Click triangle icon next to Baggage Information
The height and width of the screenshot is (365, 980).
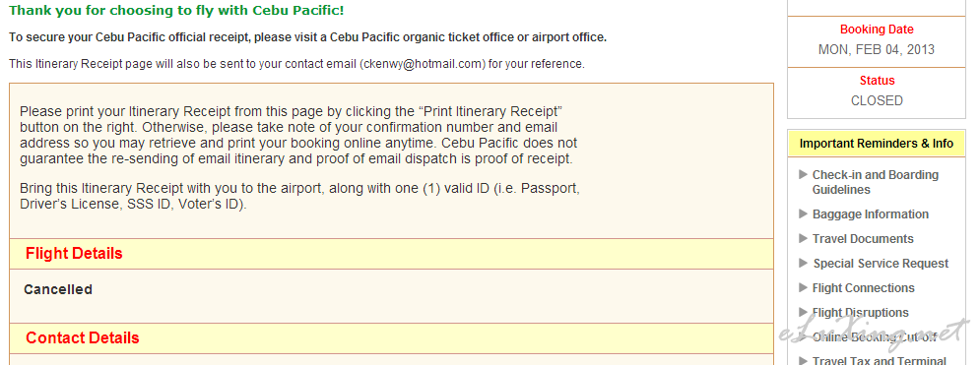(x=804, y=214)
